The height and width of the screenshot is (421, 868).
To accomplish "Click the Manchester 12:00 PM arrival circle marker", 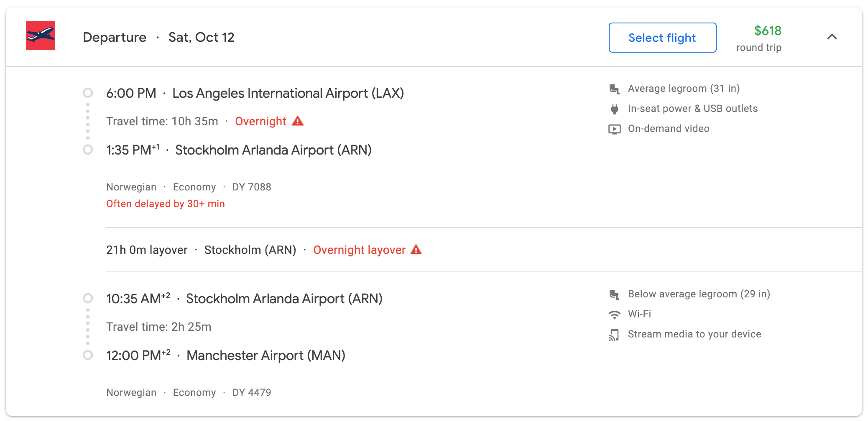I will pos(88,355).
